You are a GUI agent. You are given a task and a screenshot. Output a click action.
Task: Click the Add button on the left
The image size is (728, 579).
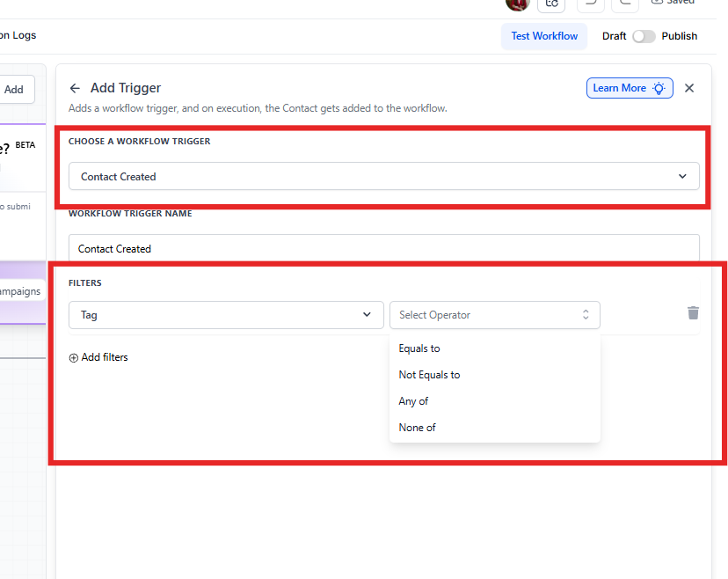pos(15,90)
